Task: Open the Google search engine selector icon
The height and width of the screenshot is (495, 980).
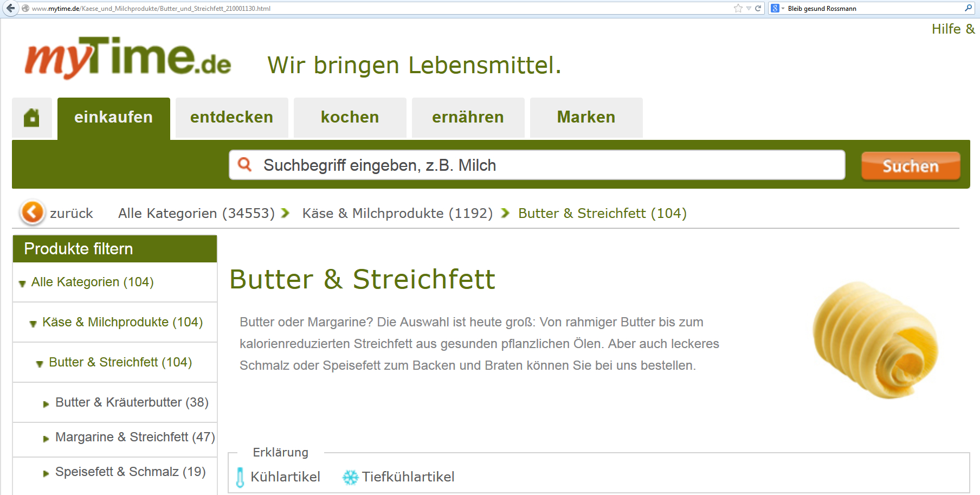Action: click(x=775, y=8)
